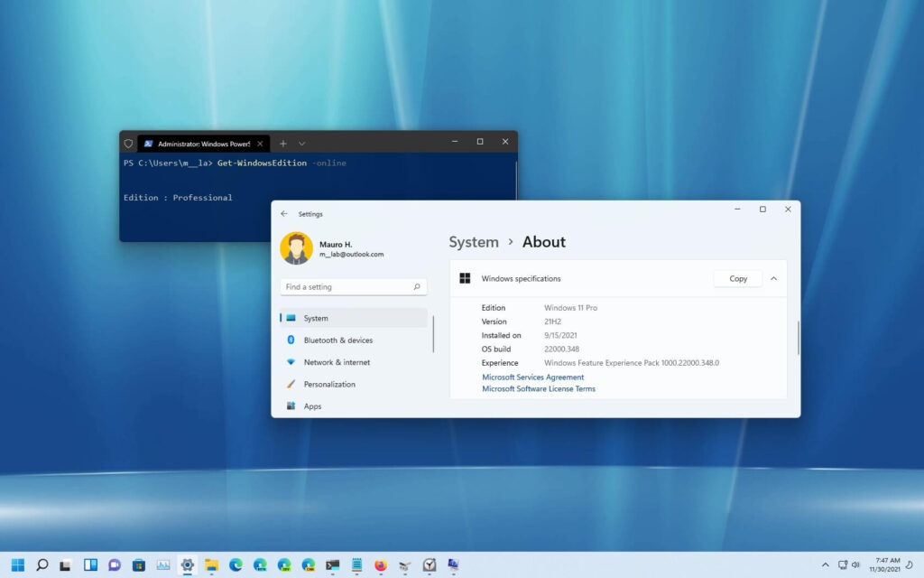Click the shield icon in Terminal title bar
The width and height of the screenshot is (924, 578).
click(128, 144)
